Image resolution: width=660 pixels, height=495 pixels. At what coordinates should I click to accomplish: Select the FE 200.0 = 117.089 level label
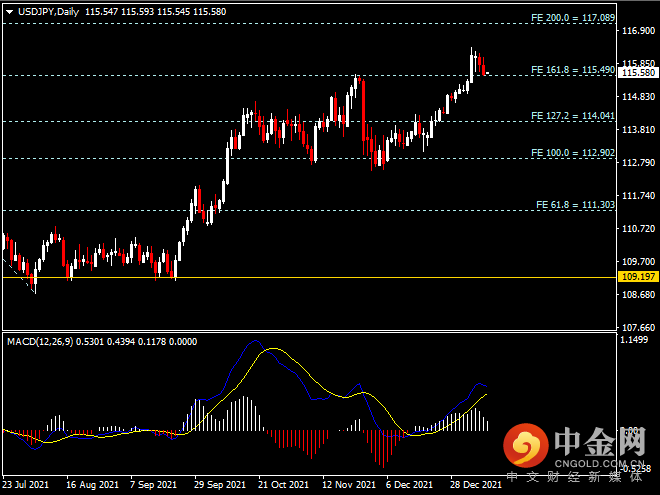point(573,18)
